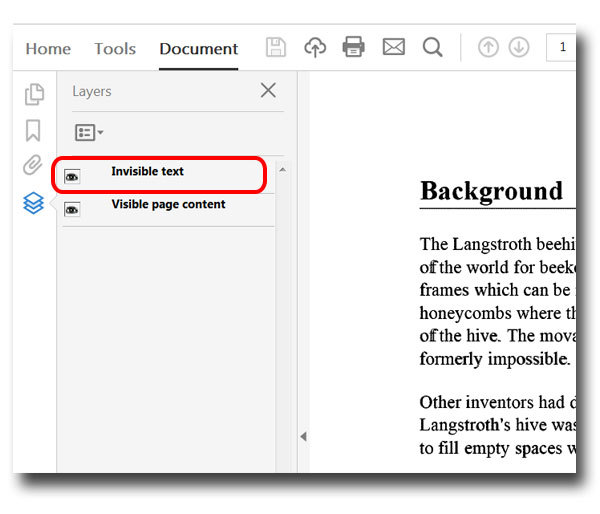
Task: Switch to the Tools tab
Action: tap(115, 49)
